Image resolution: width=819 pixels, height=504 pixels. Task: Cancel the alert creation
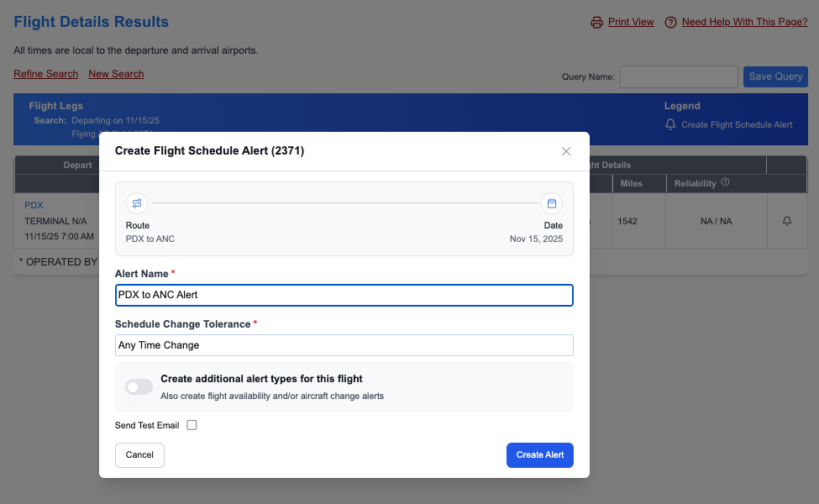[139, 454]
